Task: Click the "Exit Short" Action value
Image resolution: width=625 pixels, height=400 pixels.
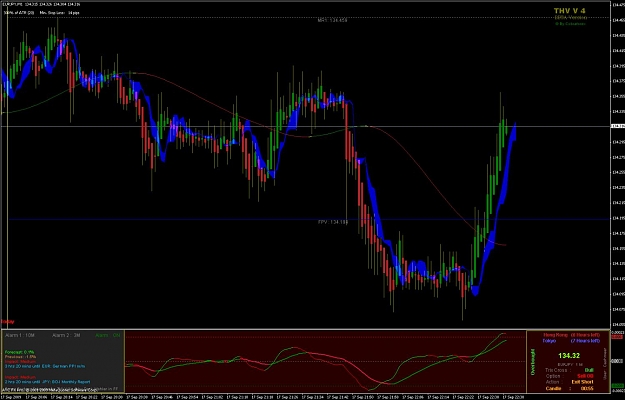Action: tap(582, 382)
